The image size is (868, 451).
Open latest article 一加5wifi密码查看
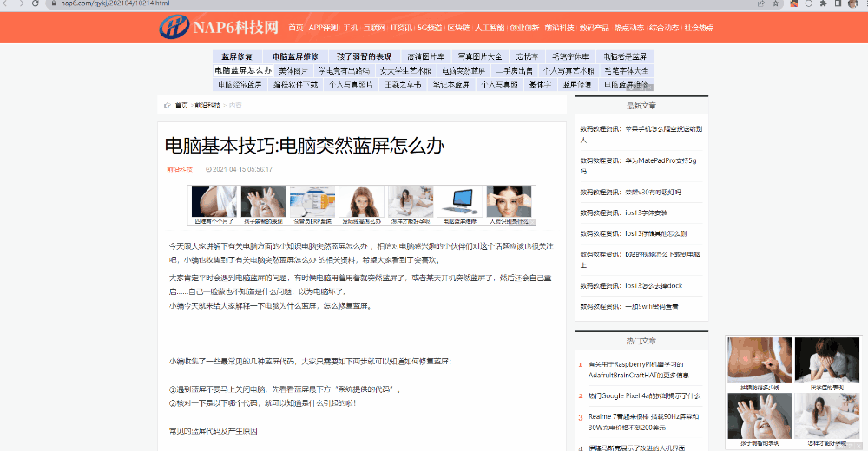click(x=628, y=306)
